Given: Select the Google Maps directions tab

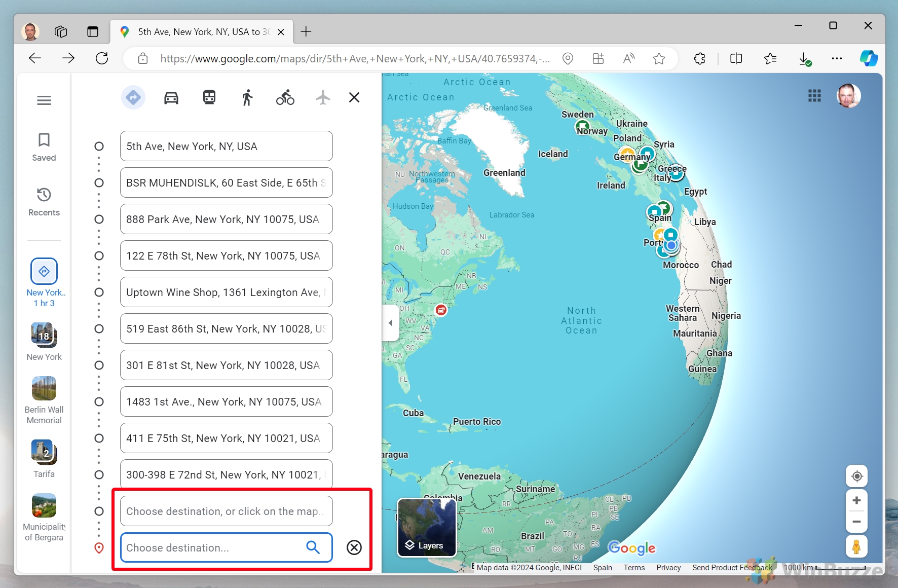Looking at the screenshot, I should coord(202,32).
